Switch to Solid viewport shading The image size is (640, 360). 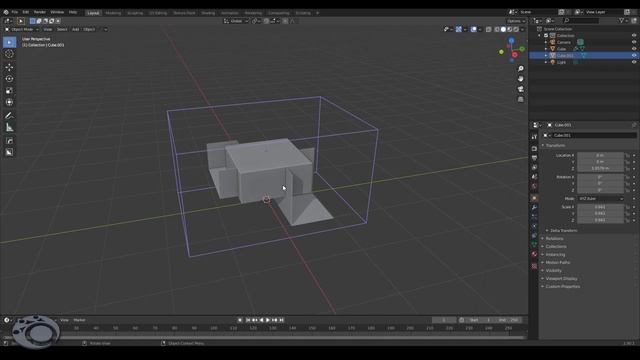coord(503,29)
